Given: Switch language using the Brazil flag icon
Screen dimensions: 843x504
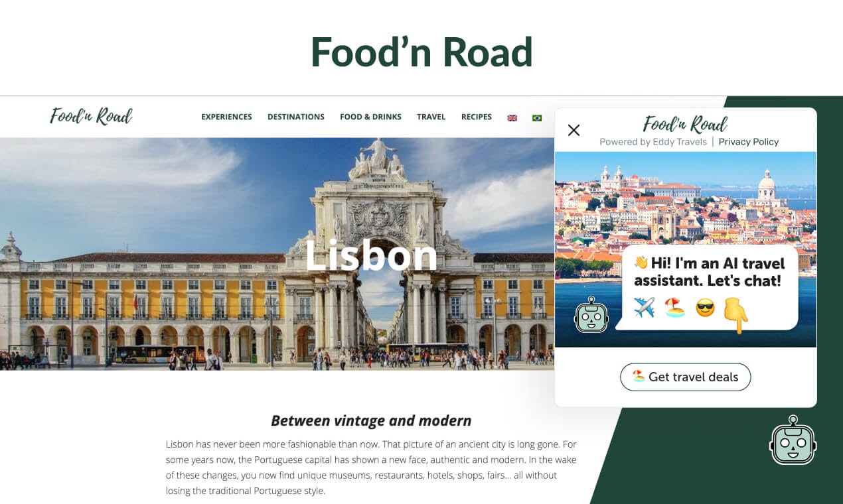Looking at the screenshot, I should pyautogui.click(x=537, y=117).
